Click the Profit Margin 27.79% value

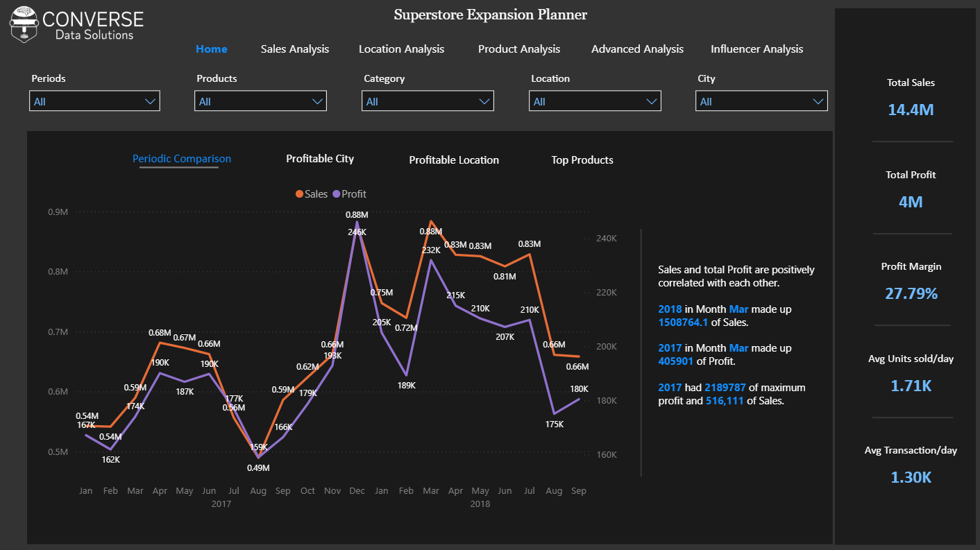tap(911, 293)
